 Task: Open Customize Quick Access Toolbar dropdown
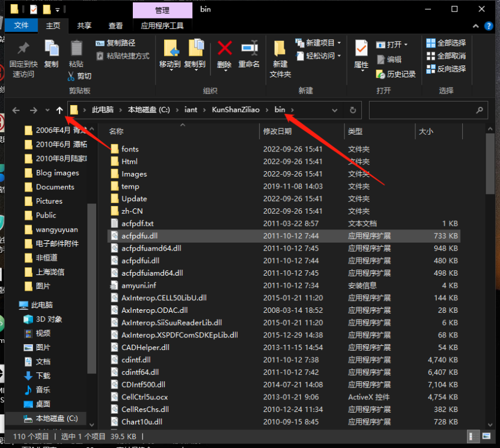click(58, 10)
